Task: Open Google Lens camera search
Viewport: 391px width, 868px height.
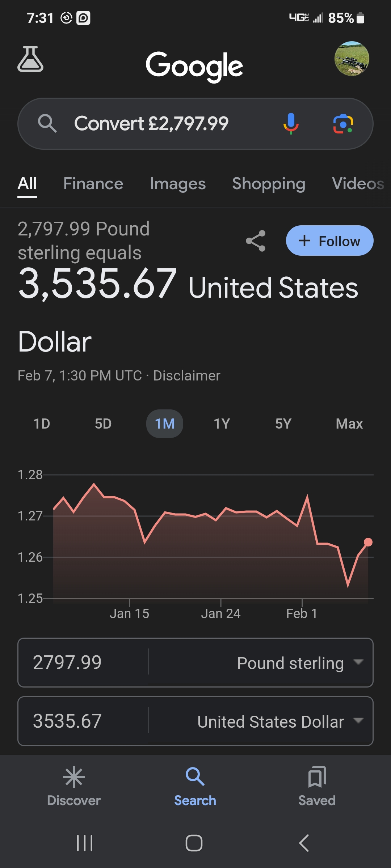Action: pyautogui.click(x=343, y=124)
